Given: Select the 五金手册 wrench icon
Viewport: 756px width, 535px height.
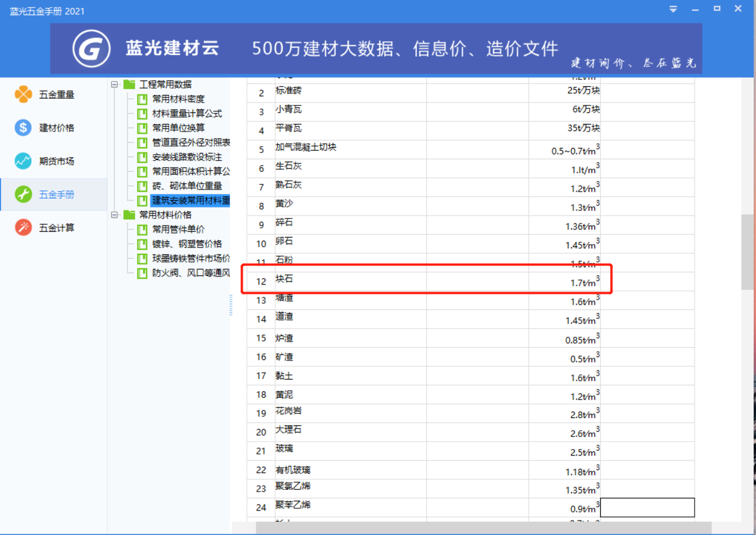Looking at the screenshot, I should pyautogui.click(x=23, y=195).
